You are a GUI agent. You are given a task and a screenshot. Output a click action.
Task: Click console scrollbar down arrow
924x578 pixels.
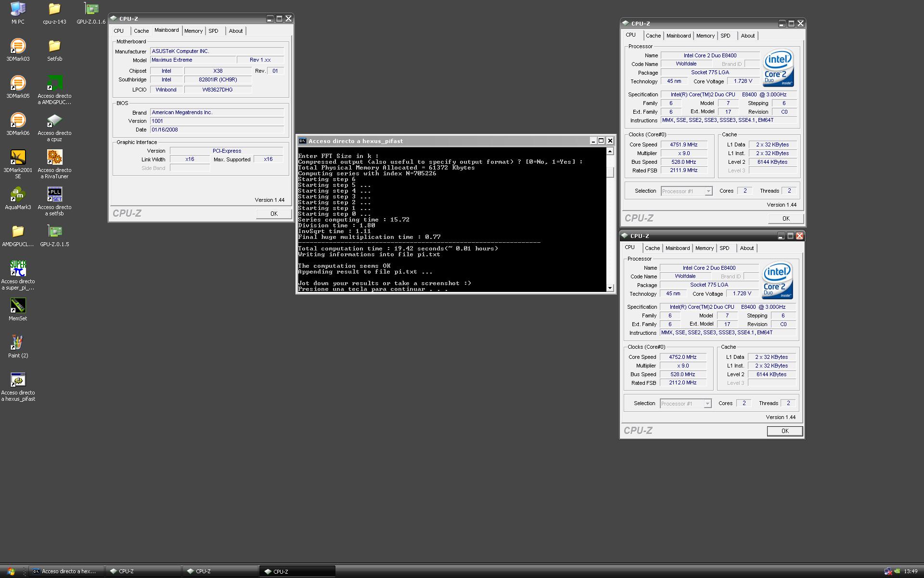pyautogui.click(x=610, y=288)
